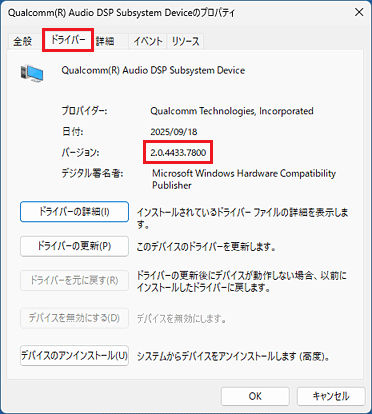Click description システムからデバイスをアンインストールします (高度)。

point(234,357)
